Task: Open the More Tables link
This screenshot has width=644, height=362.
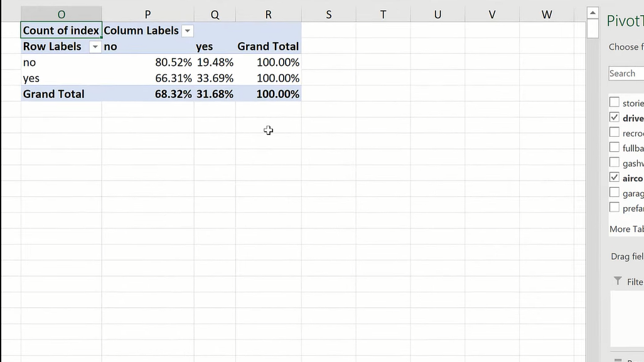Action: coord(626,229)
